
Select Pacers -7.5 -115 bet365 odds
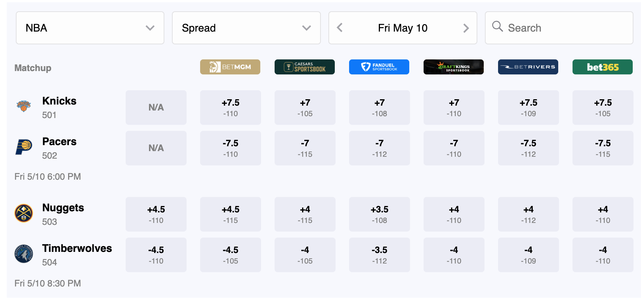point(603,148)
